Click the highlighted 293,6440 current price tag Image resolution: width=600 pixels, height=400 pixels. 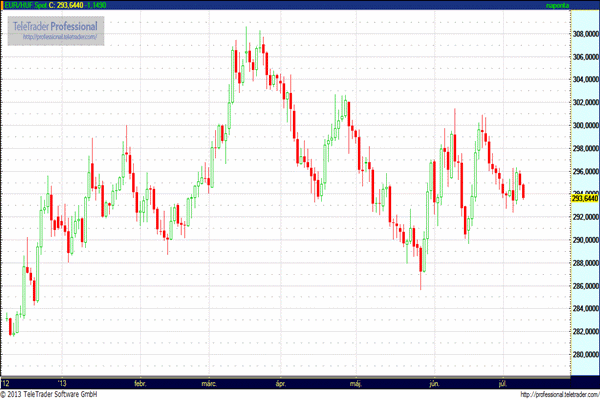coord(584,199)
